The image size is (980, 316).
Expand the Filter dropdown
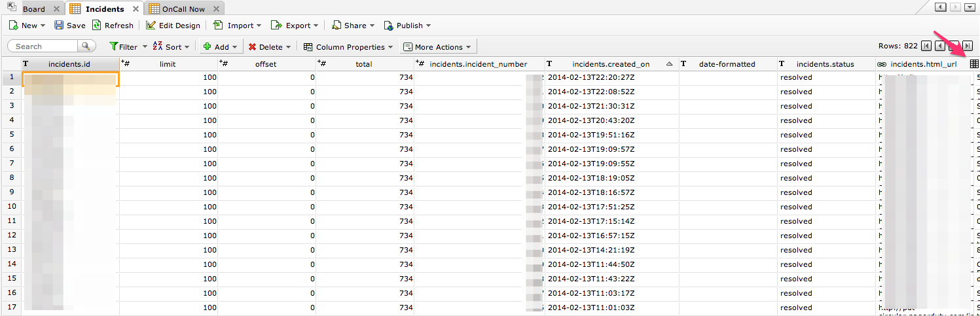pyautogui.click(x=128, y=46)
